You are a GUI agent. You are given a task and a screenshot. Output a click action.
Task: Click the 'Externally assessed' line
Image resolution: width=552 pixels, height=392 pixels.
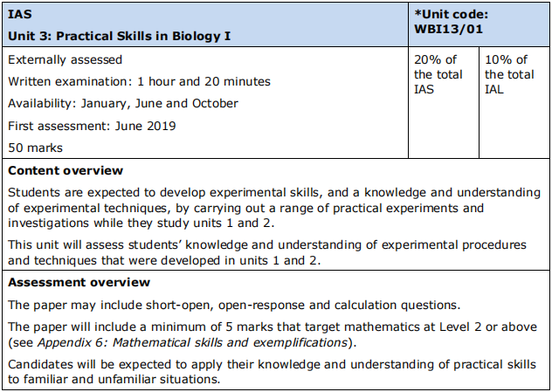coord(66,60)
